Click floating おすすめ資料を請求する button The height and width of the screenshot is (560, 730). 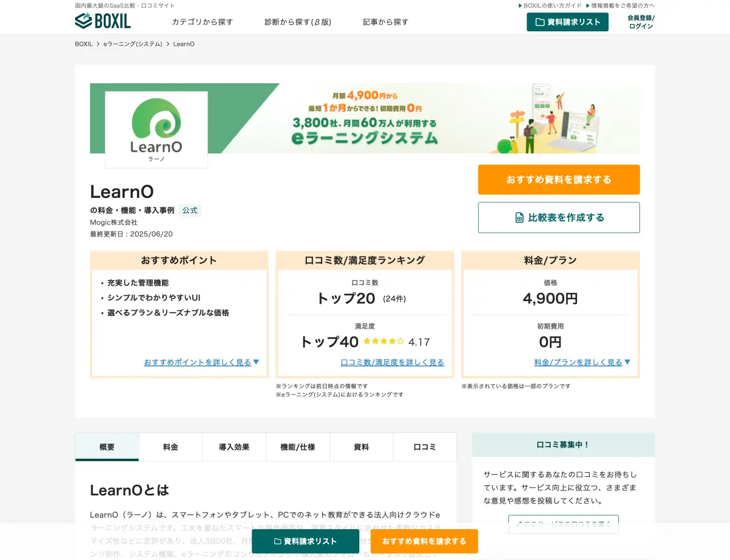point(424,541)
